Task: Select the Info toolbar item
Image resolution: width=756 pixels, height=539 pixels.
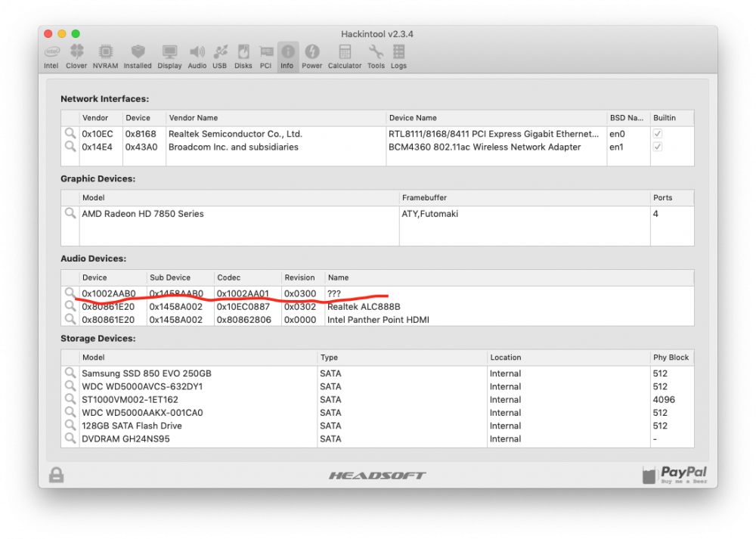Action: coord(287,57)
